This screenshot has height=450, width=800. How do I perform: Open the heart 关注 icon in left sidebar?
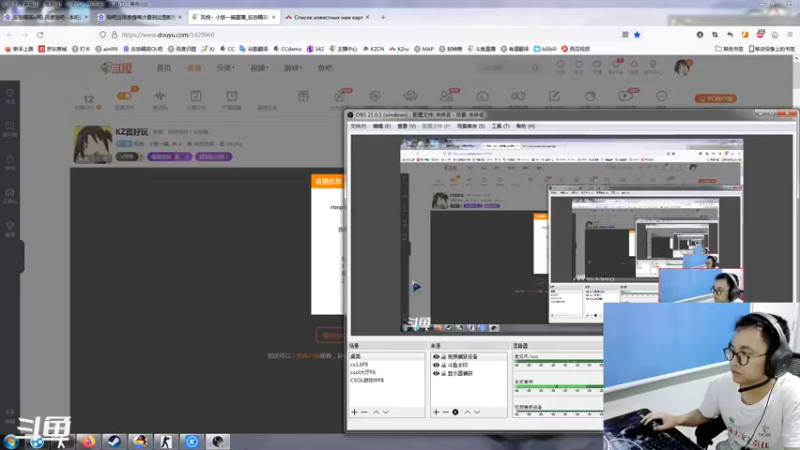point(10,95)
